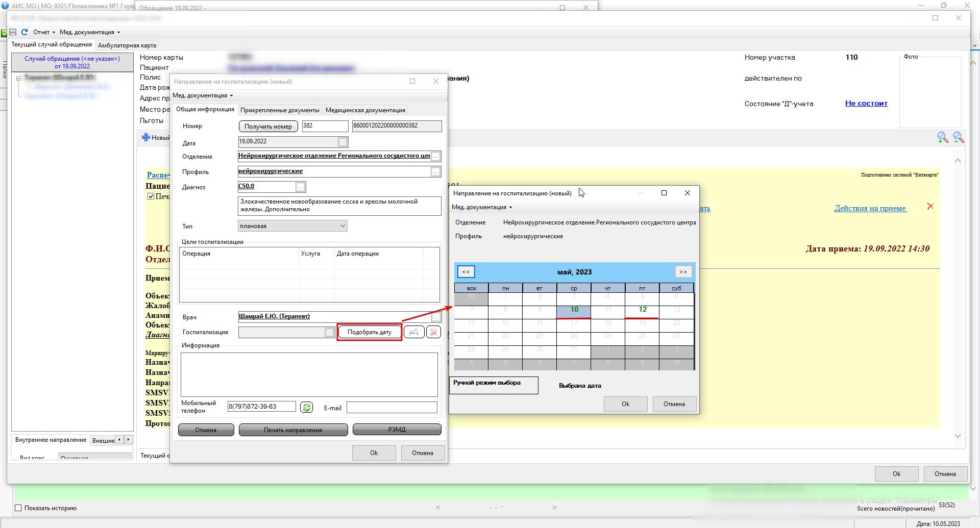This screenshot has height=528, width=980.
Task: Open the 'Внешне' tab
Action: click(x=103, y=441)
